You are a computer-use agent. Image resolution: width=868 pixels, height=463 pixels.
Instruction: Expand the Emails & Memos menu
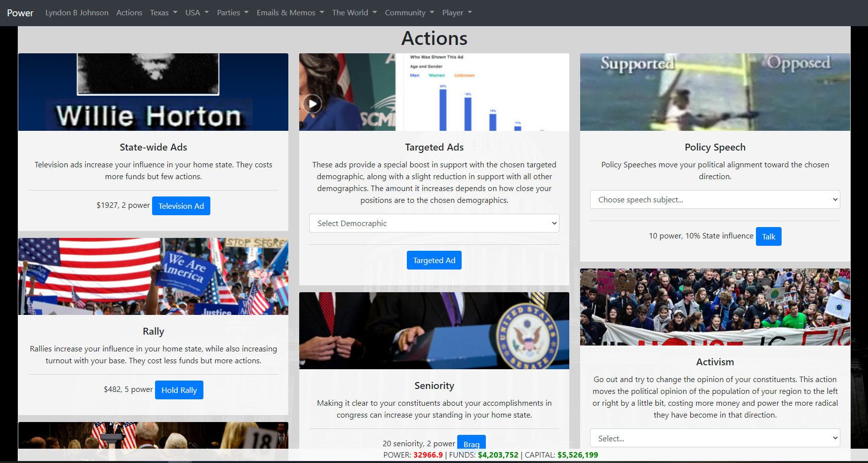click(x=290, y=12)
